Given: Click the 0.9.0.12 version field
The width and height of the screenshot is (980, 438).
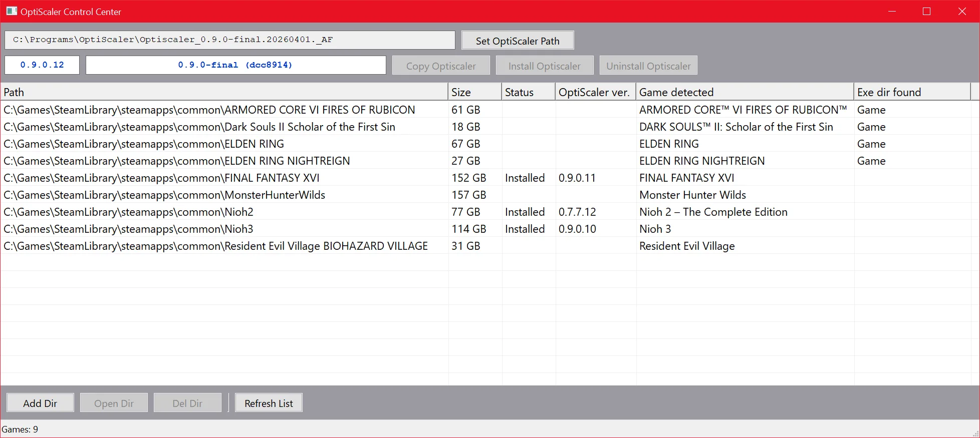Looking at the screenshot, I should tap(42, 65).
